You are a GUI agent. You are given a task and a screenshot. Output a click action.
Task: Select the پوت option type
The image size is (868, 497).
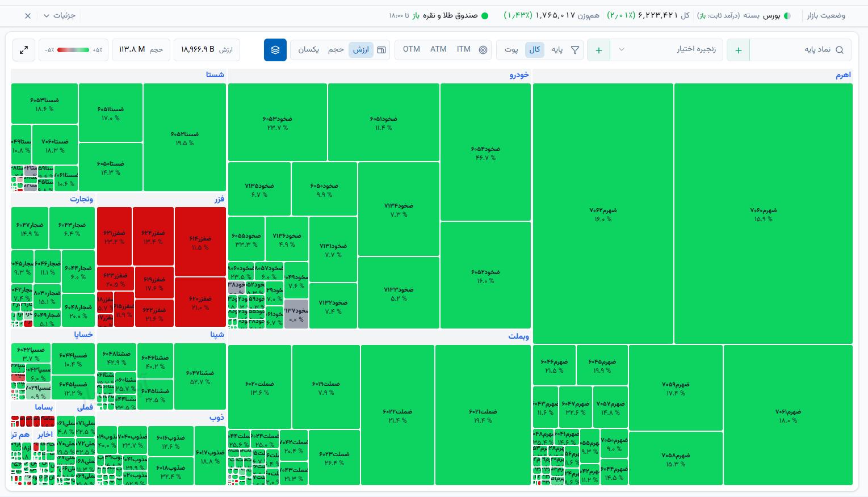(511, 50)
